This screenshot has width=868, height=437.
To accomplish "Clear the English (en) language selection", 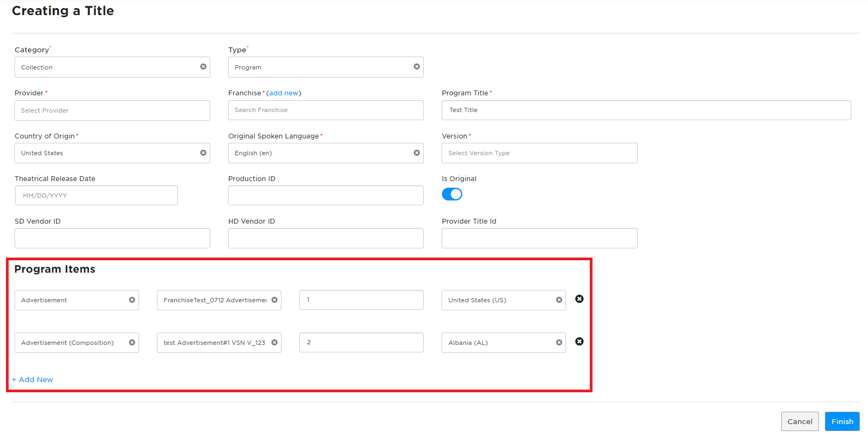I will point(417,153).
